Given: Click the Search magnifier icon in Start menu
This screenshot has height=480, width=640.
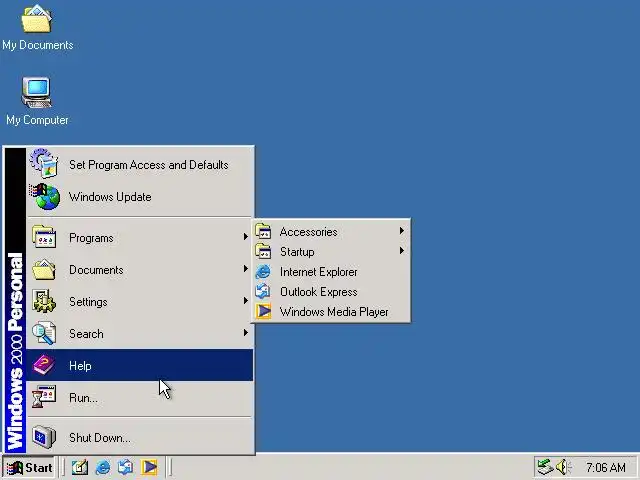Looking at the screenshot, I should pyautogui.click(x=44, y=333).
